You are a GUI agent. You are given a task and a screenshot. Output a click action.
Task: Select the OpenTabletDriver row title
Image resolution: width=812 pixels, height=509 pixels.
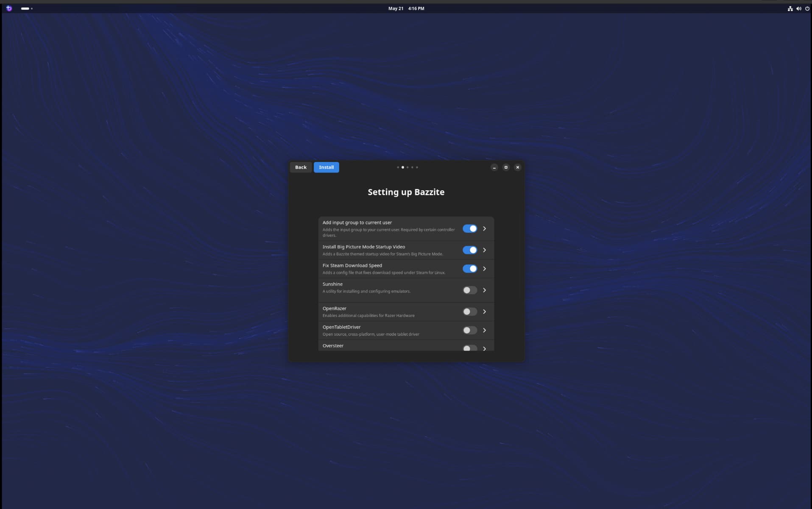click(x=341, y=327)
